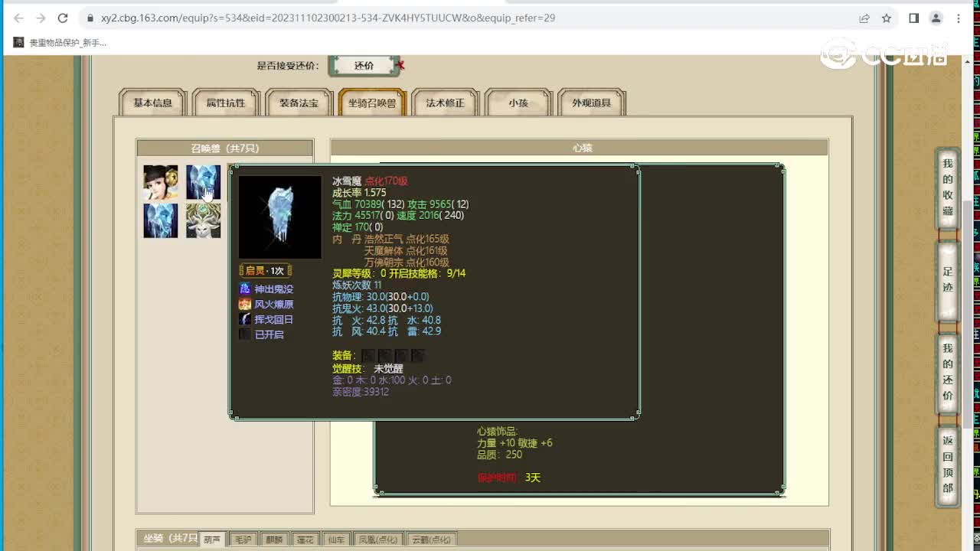Screen dimensions: 980x551
Task: Click the 挥戈回日 skill icon
Action: coord(245,319)
